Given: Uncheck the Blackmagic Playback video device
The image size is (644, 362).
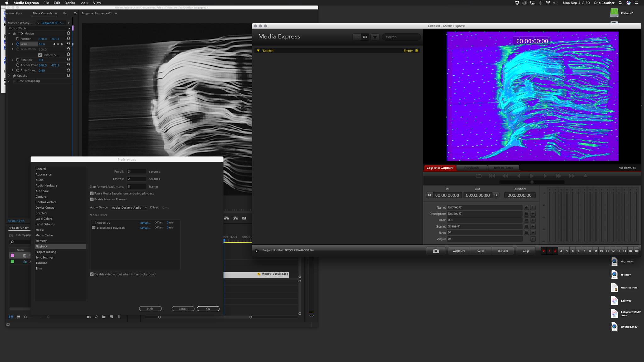Looking at the screenshot, I should coord(93,228).
